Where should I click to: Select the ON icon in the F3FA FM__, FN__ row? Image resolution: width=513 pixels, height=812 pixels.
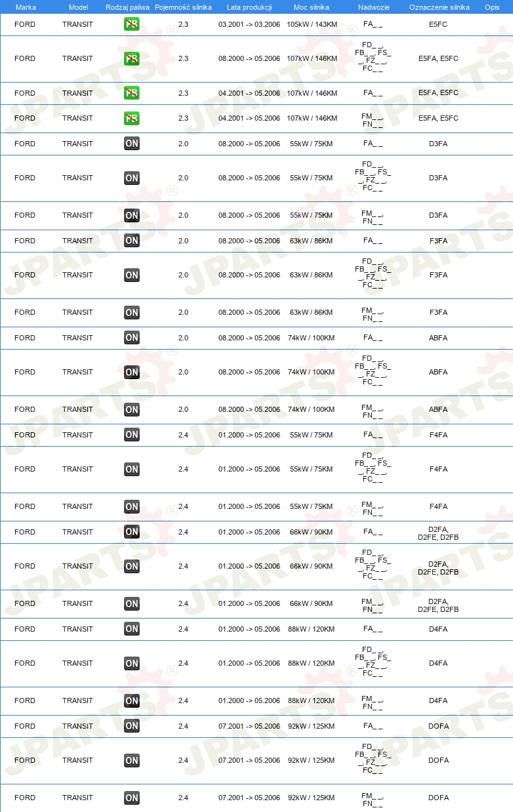[132, 312]
